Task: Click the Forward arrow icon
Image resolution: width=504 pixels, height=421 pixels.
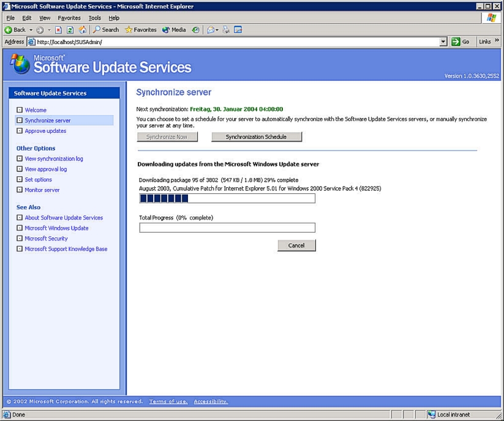Action: (40, 30)
